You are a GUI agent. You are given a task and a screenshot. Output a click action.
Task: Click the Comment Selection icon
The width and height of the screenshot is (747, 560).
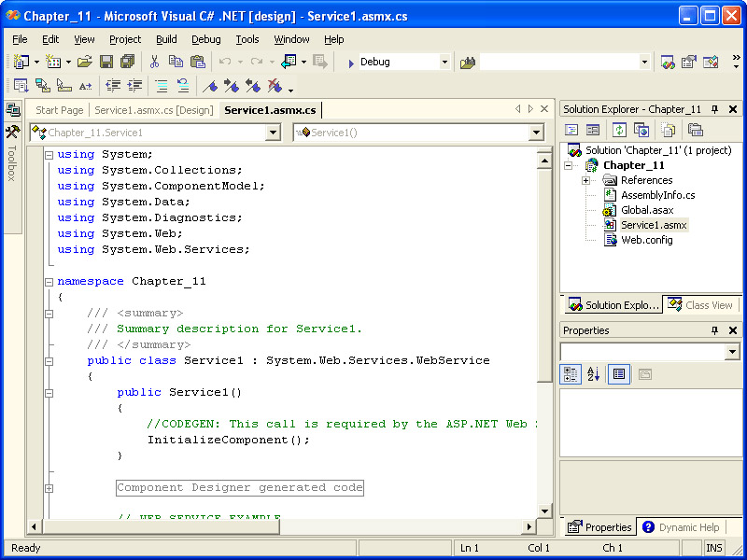[x=161, y=86]
